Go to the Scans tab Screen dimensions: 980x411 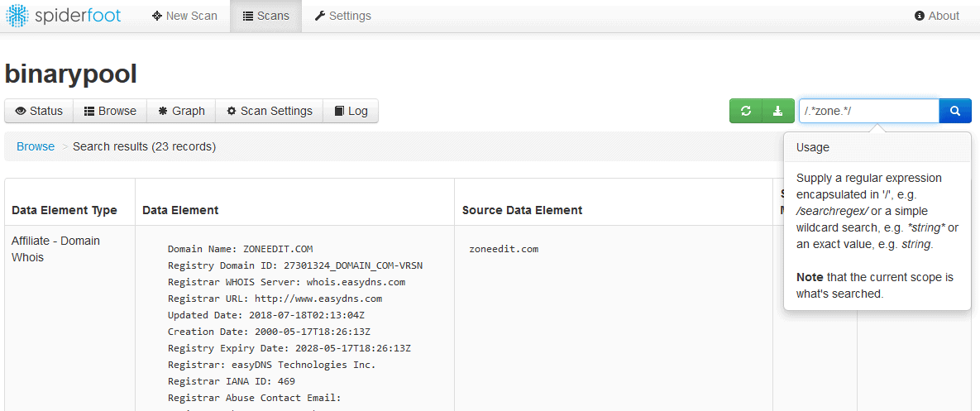[x=265, y=16]
